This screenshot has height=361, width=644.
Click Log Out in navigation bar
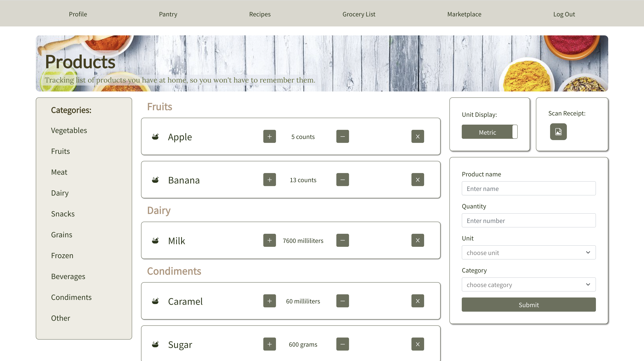(564, 14)
